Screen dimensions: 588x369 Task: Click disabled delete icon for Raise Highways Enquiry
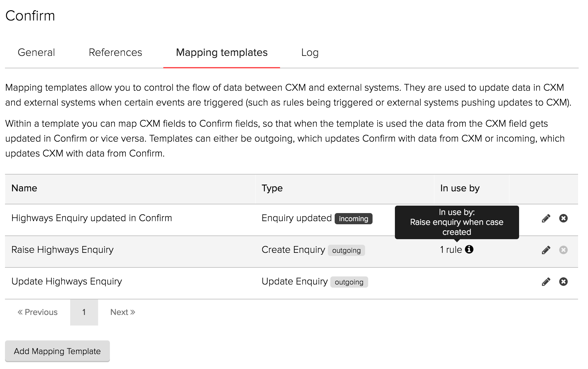pos(563,250)
